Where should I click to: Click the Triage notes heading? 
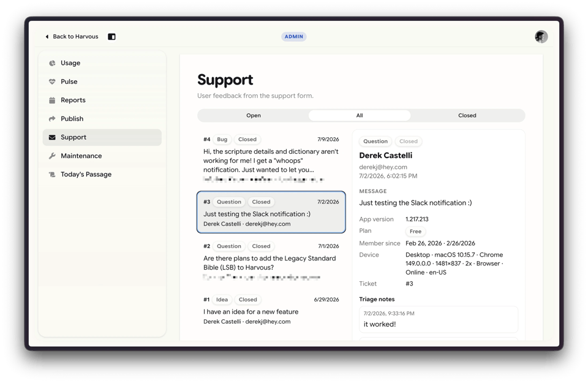click(377, 299)
